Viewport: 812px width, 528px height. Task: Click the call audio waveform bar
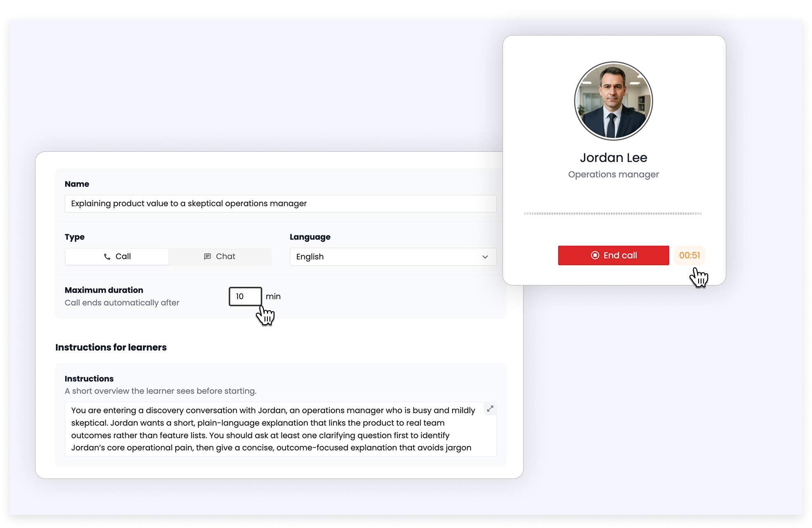click(613, 214)
